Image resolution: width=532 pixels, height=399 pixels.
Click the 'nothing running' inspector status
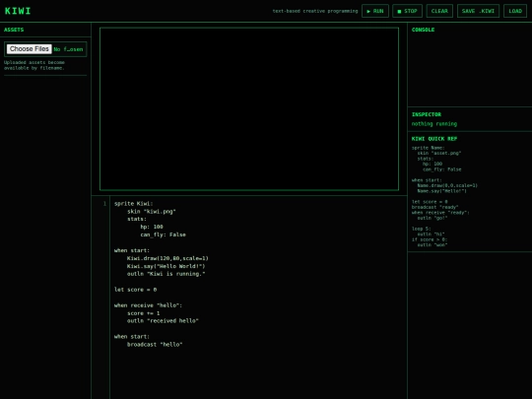click(433, 124)
